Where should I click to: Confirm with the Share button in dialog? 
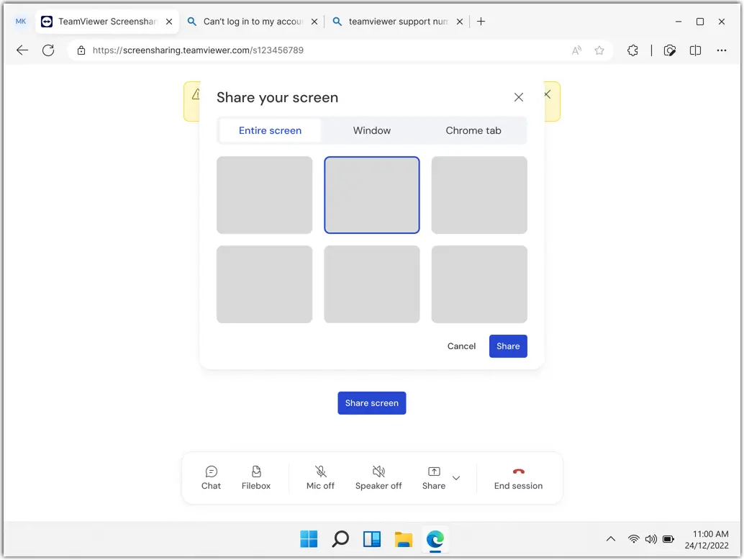[508, 346]
